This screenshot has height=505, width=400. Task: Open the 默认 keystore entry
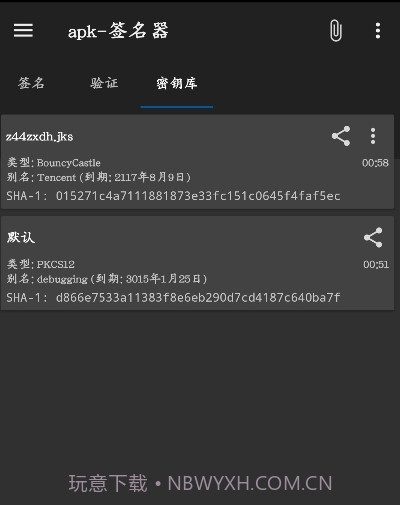197,263
